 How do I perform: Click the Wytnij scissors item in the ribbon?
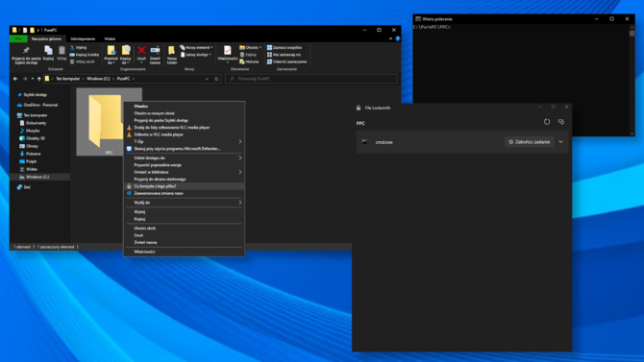(78, 48)
